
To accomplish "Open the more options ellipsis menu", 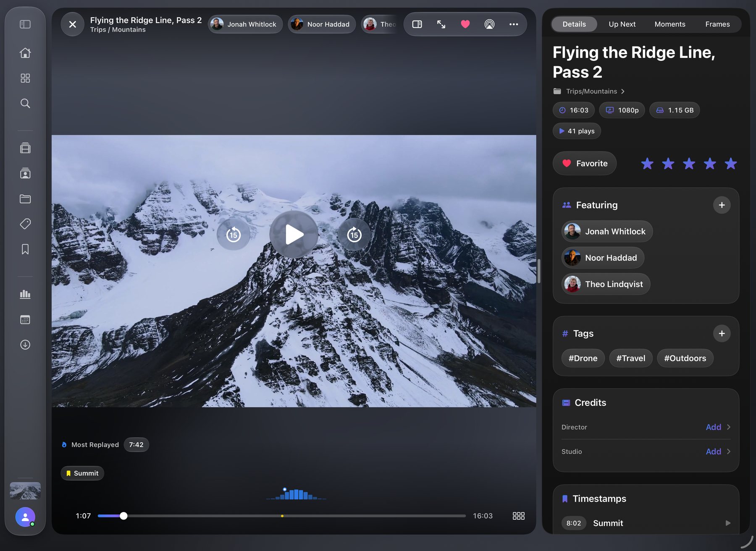I will pos(514,24).
